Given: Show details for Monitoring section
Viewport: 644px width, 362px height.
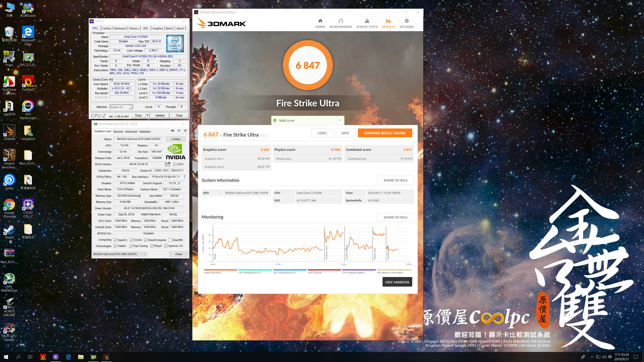Looking at the screenshot, I should pos(395,217).
